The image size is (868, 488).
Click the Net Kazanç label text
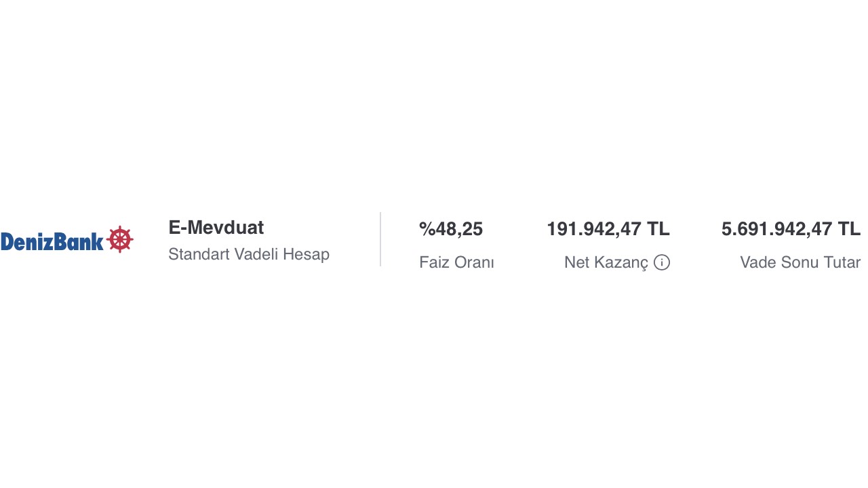tap(606, 262)
